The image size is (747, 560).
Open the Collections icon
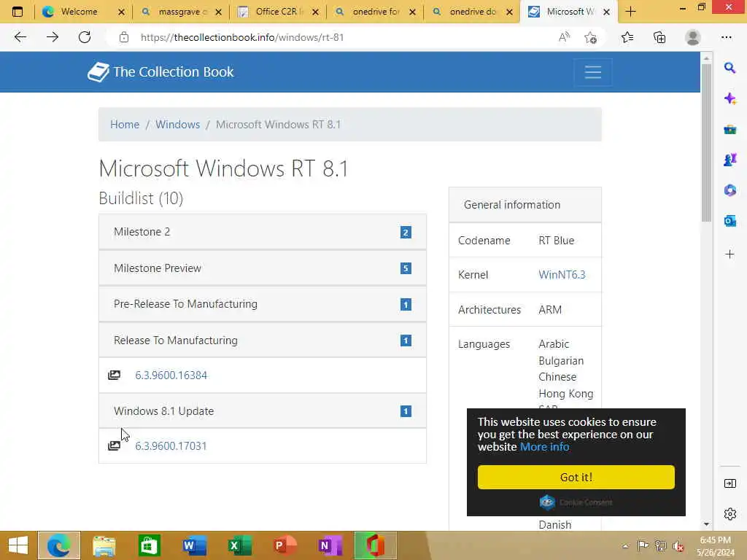[x=659, y=37]
